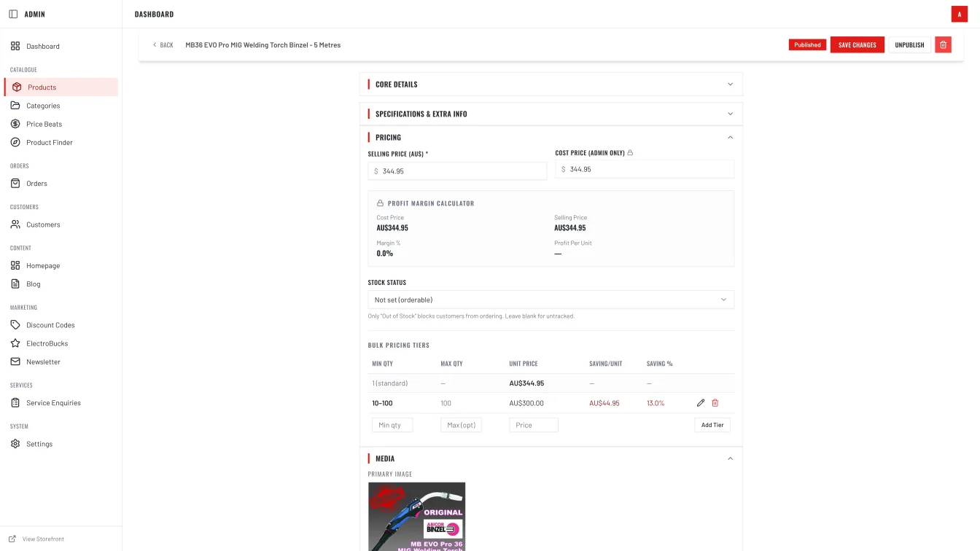The width and height of the screenshot is (980, 551).
Task: Click the Unpublish button
Action: tap(909, 44)
